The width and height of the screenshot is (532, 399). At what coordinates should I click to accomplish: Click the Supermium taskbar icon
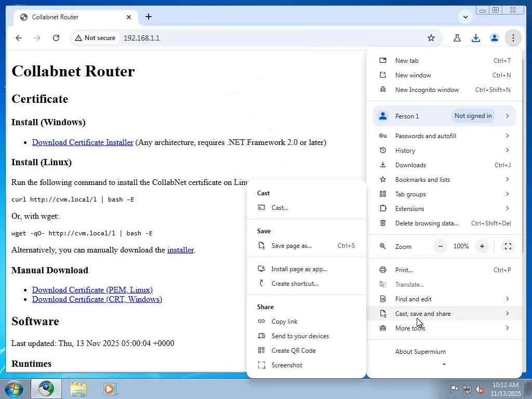pos(46,389)
